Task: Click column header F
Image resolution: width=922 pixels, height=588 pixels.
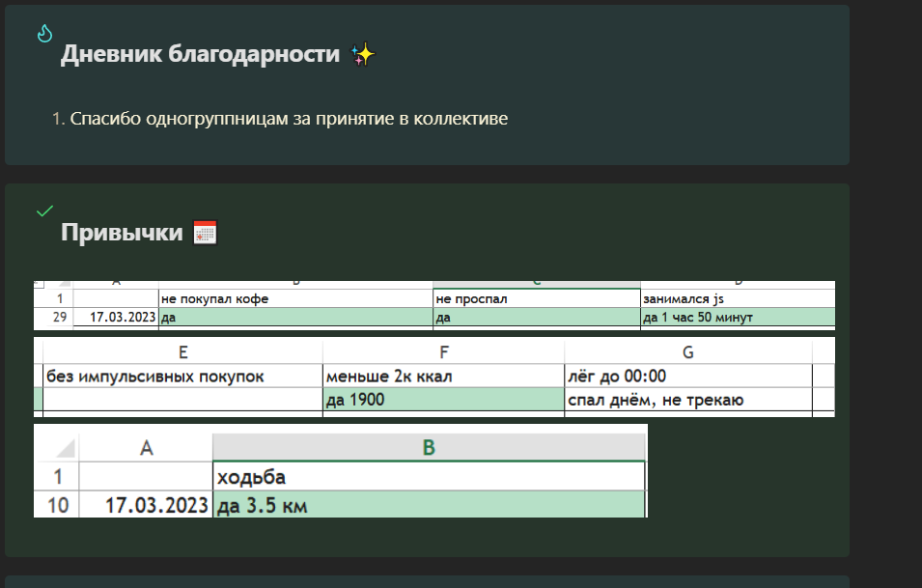Action: (x=444, y=352)
